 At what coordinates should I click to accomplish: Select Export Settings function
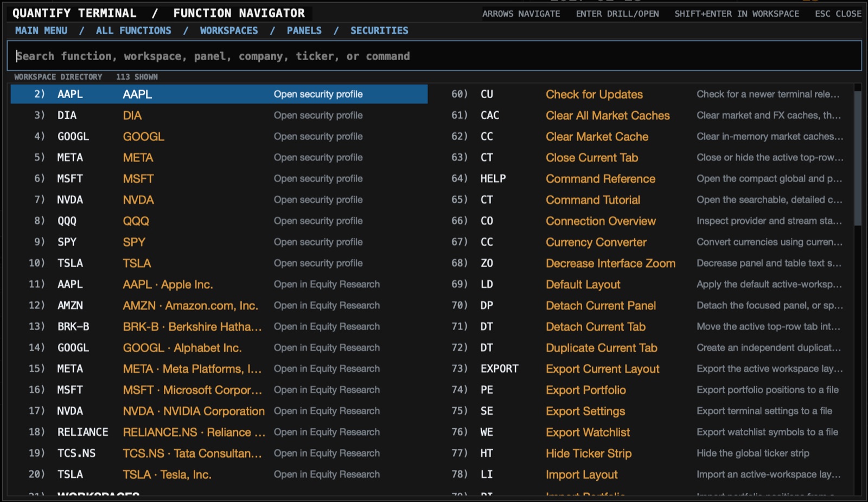[x=642, y=411]
